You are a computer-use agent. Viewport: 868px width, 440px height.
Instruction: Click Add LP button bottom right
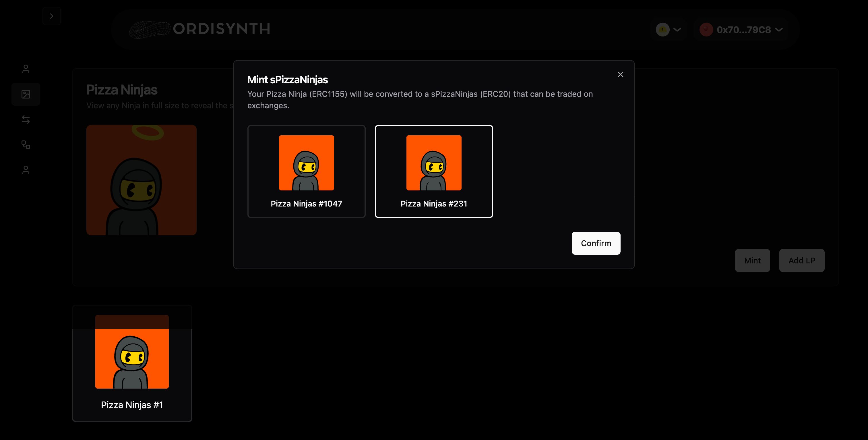click(x=801, y=260)
